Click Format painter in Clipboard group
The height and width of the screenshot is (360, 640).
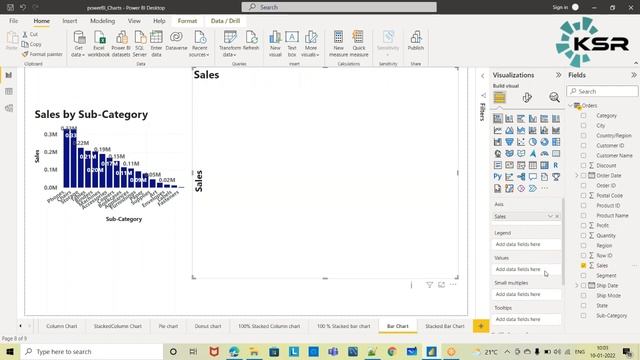click(42, 54)
